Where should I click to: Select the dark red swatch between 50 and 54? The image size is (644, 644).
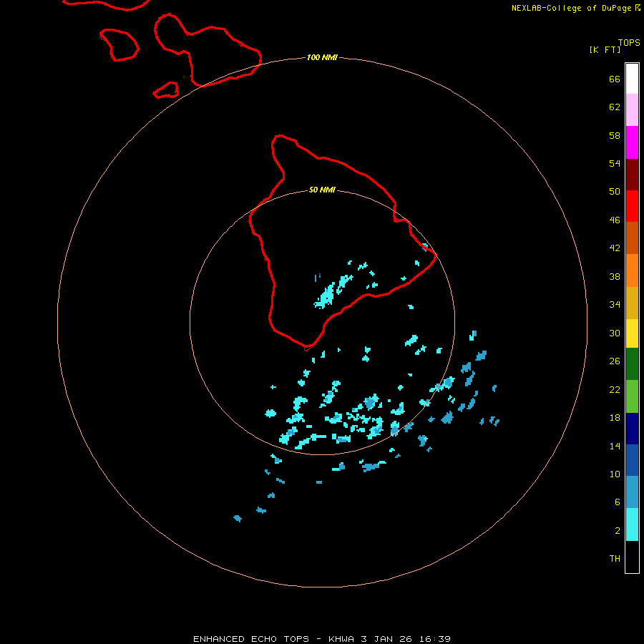click(x=632, y=175)
